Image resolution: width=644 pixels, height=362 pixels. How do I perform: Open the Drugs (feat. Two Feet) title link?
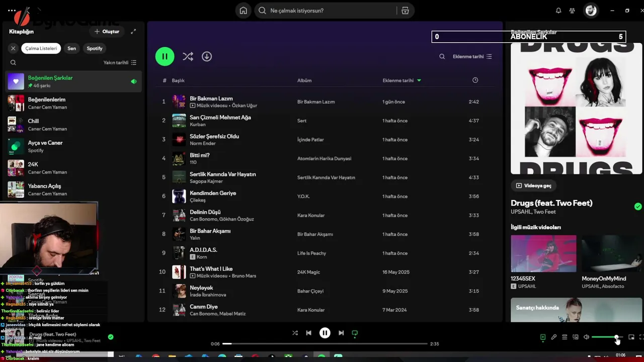pyautogui.click(x=551, y=203)
